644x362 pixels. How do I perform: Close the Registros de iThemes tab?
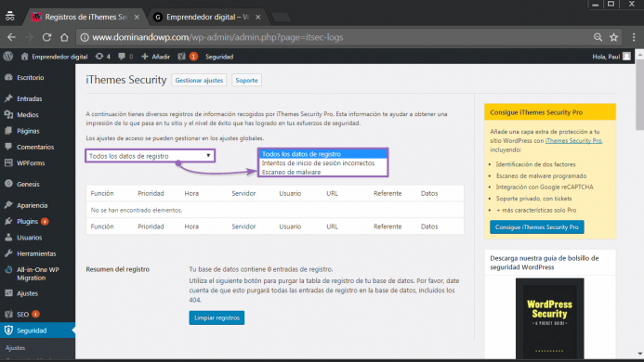[x=137, y=17]
